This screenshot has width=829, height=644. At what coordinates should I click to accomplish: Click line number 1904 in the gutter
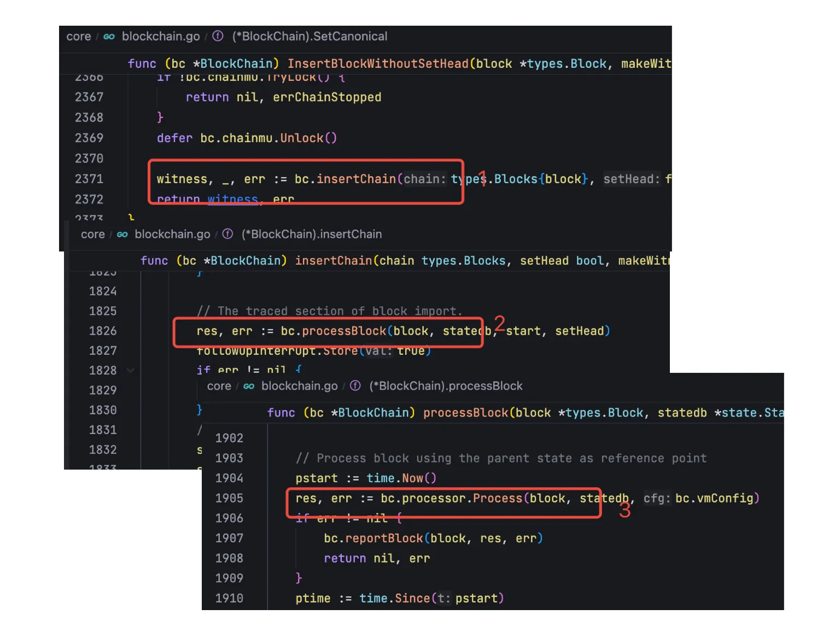229,478
